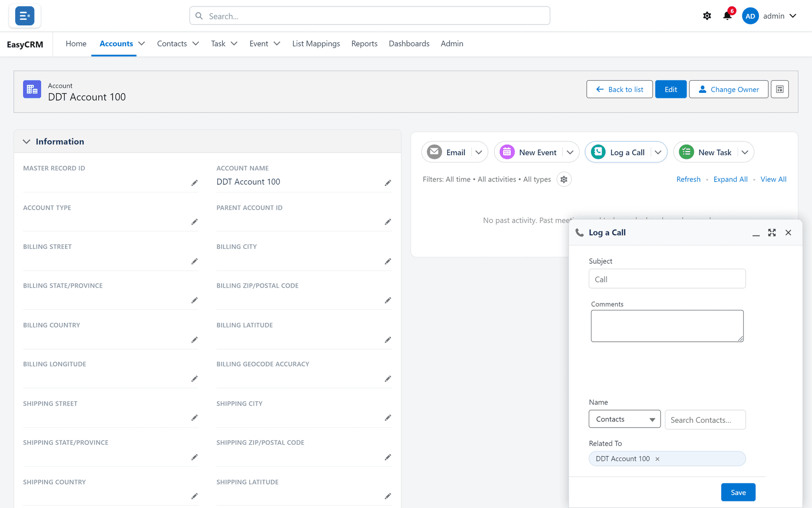The height and width of the screenshot is (508, 812).
Task: Edit the Account Name field pencil
Action: point(388,183)
